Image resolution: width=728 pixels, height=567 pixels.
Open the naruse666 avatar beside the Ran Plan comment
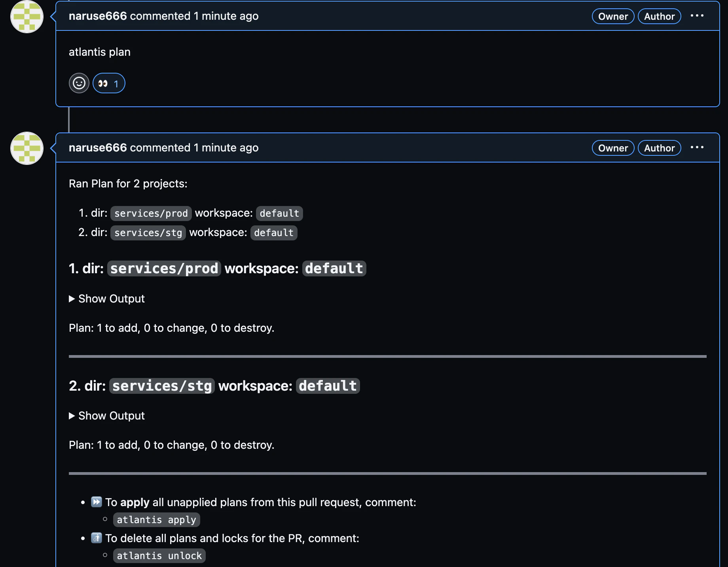27,148
